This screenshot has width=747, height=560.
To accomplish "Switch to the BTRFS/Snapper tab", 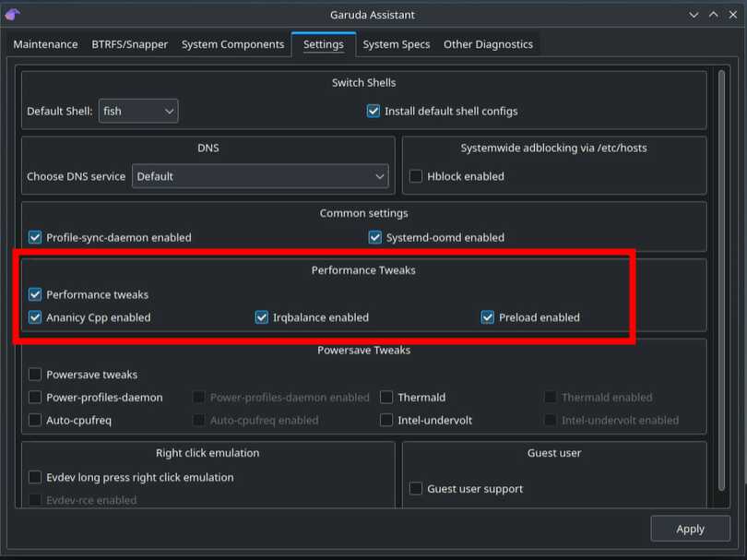I will pyautogui.click(x=130, y=44).
